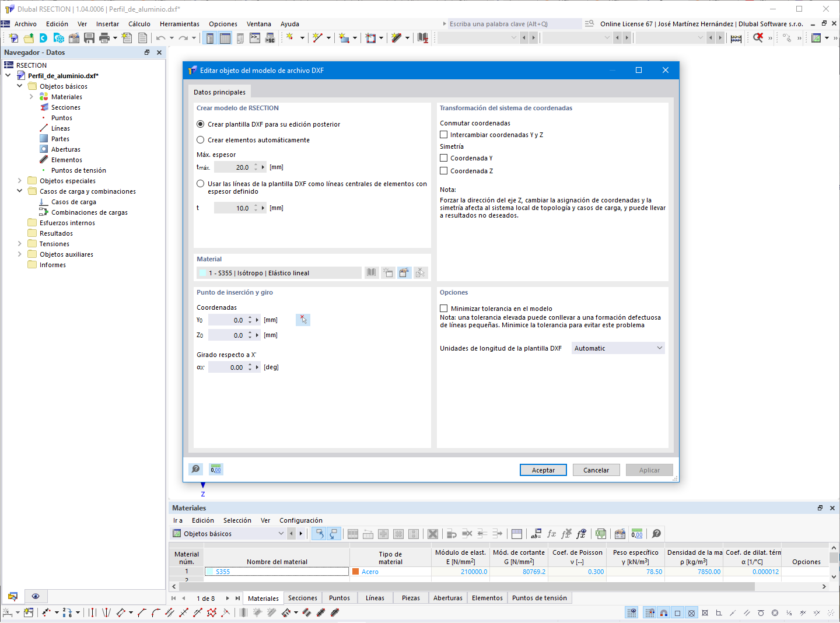
Task: Expand 'Tensiones' tree node
Action: pos(20,244)
